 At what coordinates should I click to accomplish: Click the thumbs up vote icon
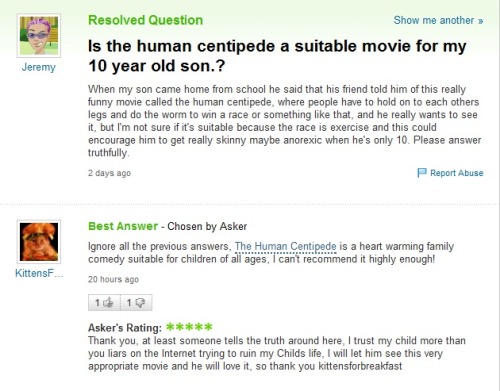tap(108, 302)
